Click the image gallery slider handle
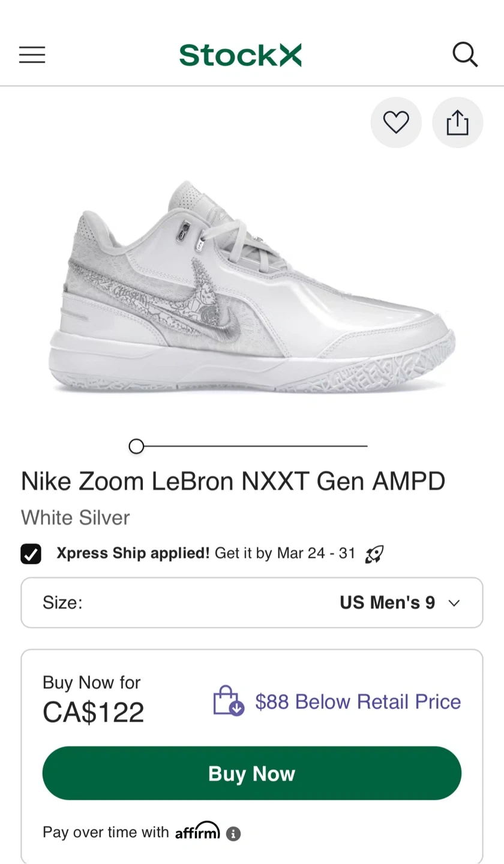 136,446
